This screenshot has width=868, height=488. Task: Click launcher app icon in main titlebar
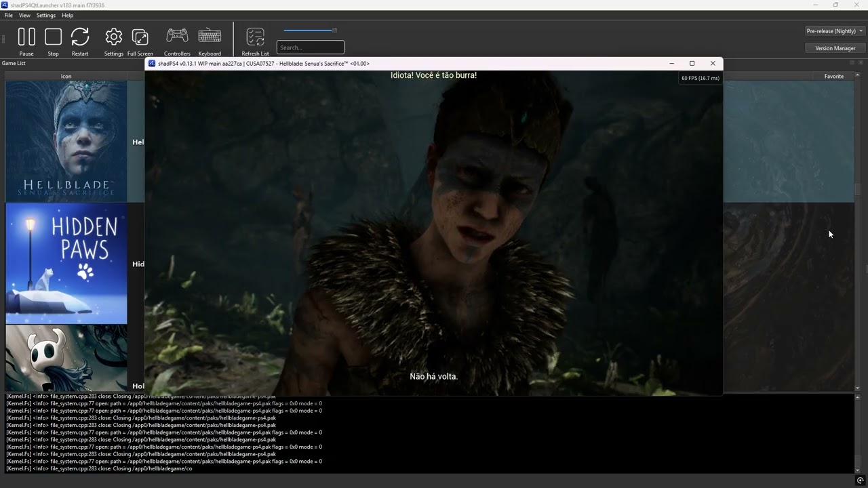[5, 5]
